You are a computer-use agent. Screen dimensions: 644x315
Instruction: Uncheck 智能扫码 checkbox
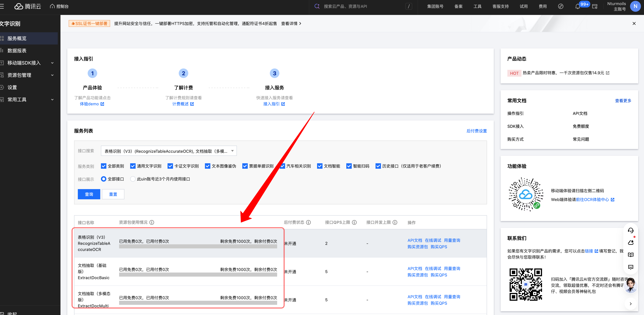click(x=349, y=166)
